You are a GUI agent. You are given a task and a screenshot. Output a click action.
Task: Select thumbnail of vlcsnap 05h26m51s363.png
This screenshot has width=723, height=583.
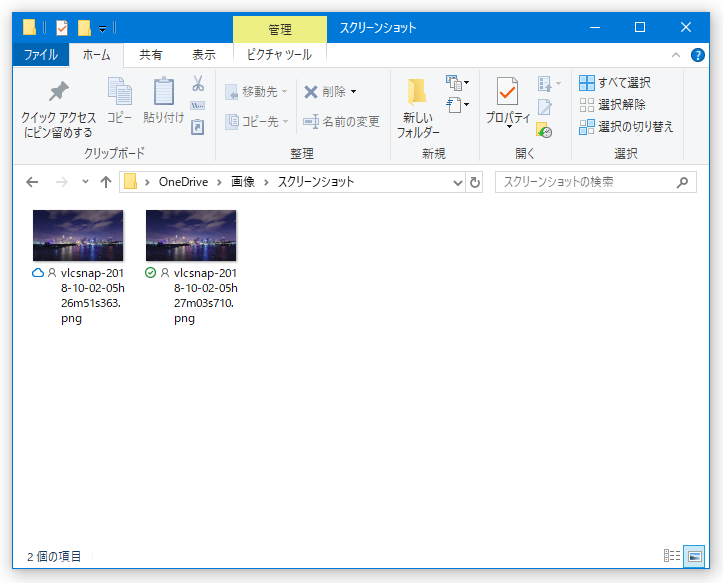click(78, 235)
